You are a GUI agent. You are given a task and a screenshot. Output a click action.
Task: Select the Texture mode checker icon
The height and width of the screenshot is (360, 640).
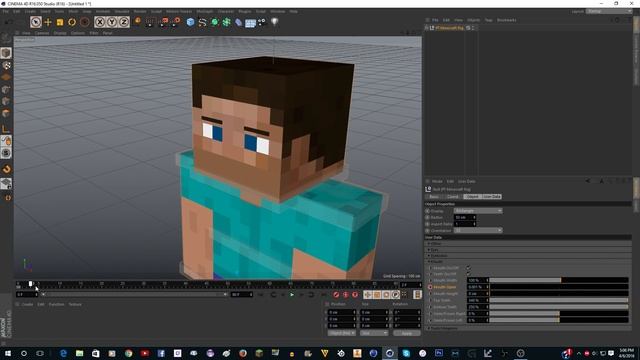(6, 65)
